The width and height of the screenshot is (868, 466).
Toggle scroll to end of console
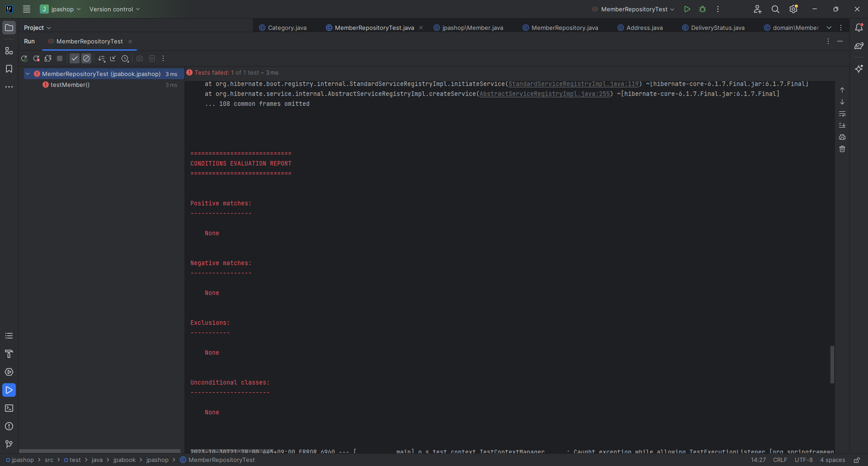click(x=842, y=125)
